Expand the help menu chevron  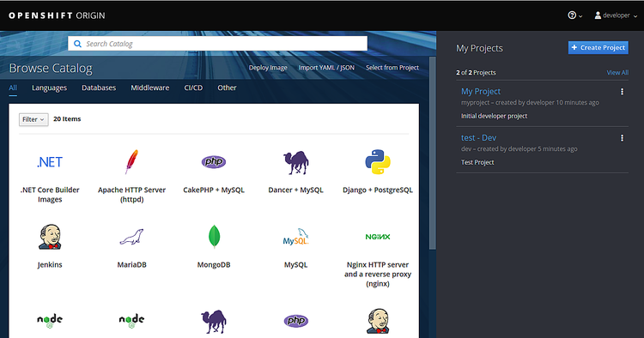coord(580,16)
